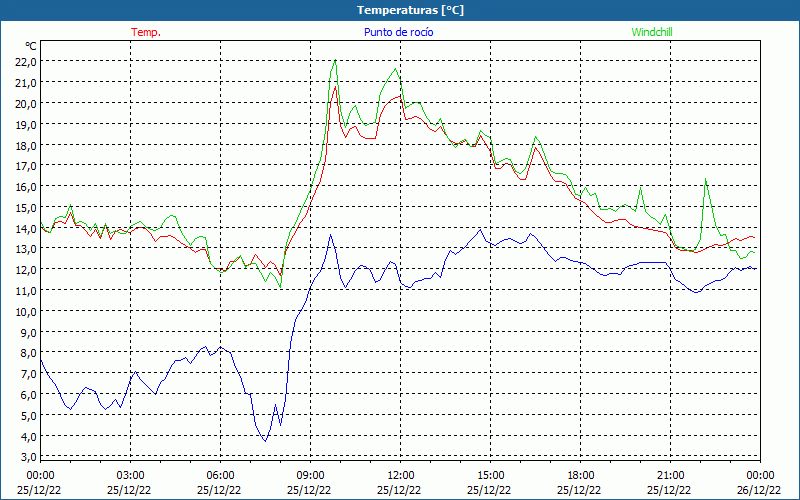The height and width of the screenshot is (500, 800).
Task: Click the 21:00 time label on x-axis
Action: pos(670,476)
